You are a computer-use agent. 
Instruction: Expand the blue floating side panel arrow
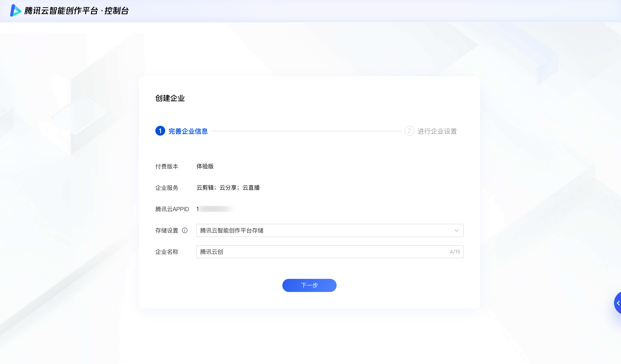click(618, 303)
